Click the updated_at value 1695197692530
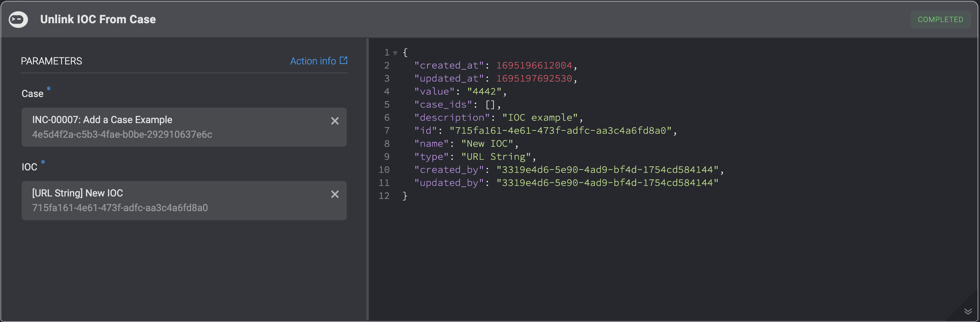 pos(534,78)
